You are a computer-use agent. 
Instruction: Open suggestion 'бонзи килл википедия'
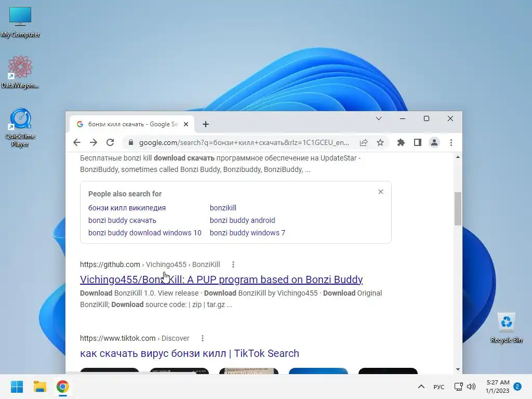point(127,208)
